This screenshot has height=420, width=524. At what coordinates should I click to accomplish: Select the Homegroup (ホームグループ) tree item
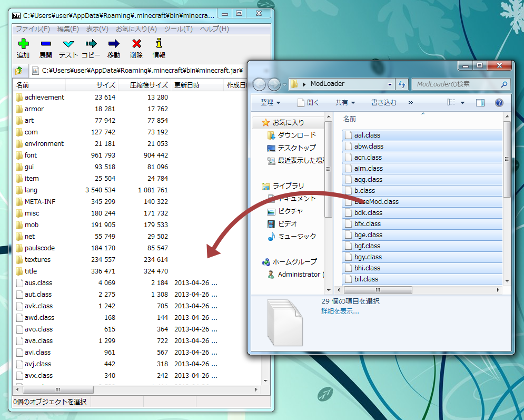click(x=290, y=262)
